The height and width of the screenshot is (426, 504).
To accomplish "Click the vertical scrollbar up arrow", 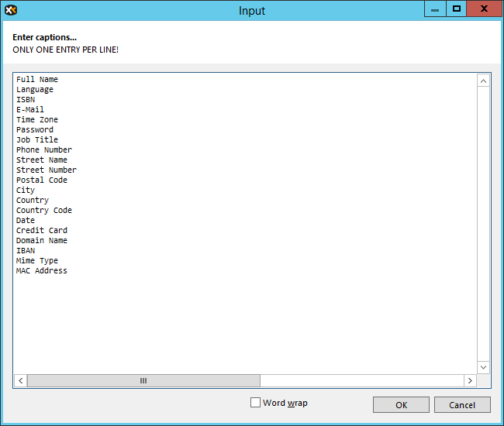I will 484,81.
